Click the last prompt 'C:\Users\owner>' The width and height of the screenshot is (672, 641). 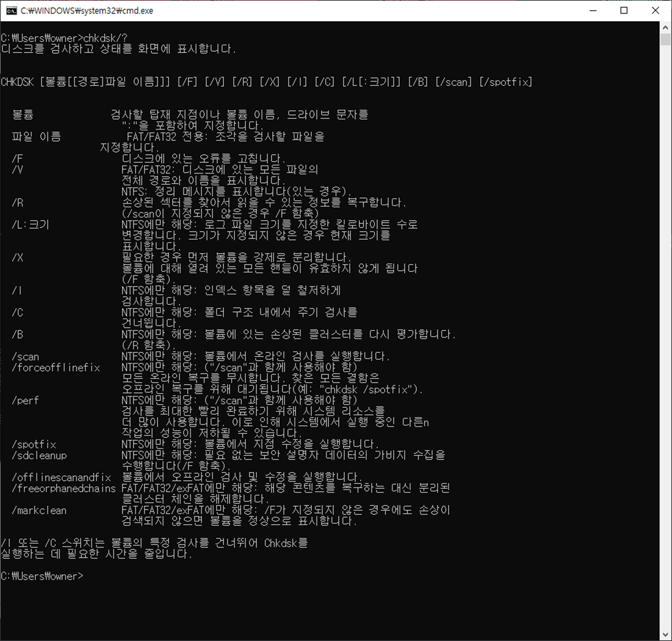click(42, 576)
